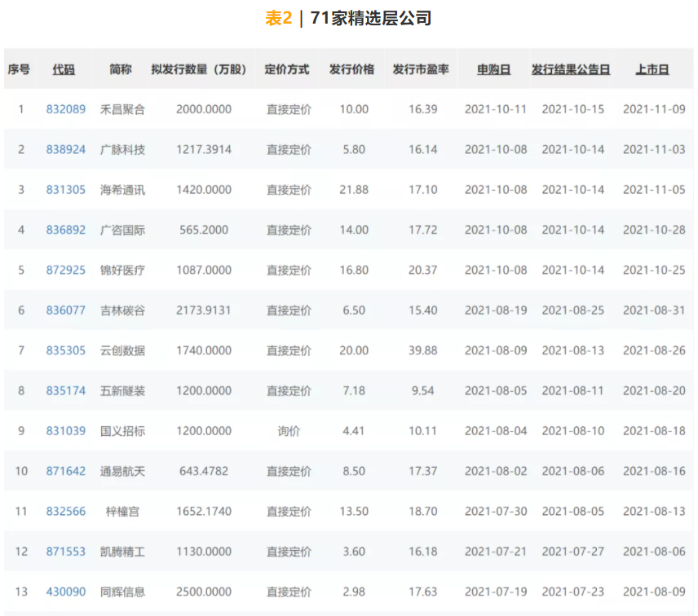Image resolution: width=698 pixels, height=616 pixels.
Task: Select the company name 广脉科技
Action: 122,149
